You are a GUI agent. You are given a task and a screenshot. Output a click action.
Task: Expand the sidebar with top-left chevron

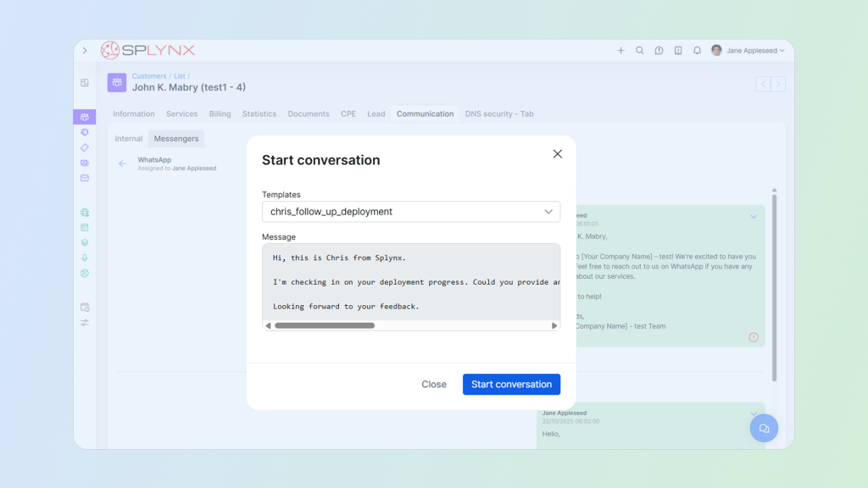85,51
